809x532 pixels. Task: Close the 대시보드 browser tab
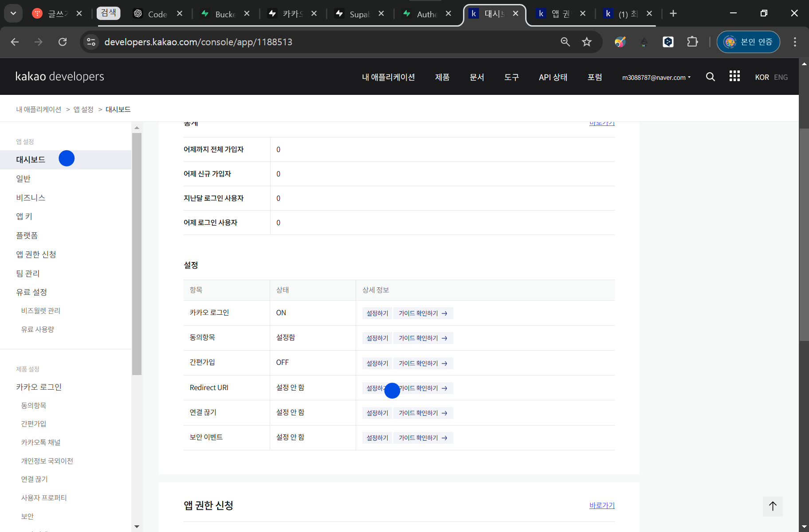tap(515, 13)
